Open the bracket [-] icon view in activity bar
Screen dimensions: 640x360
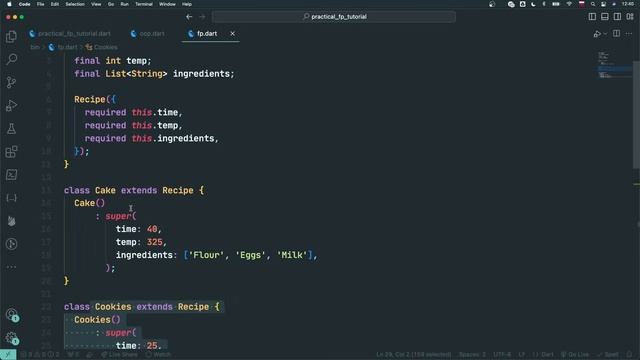(11, 198)
